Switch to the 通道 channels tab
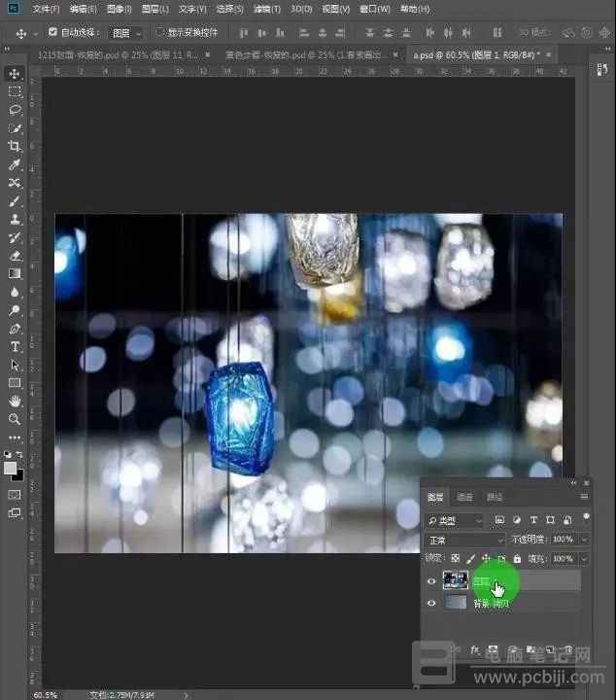 464,497
